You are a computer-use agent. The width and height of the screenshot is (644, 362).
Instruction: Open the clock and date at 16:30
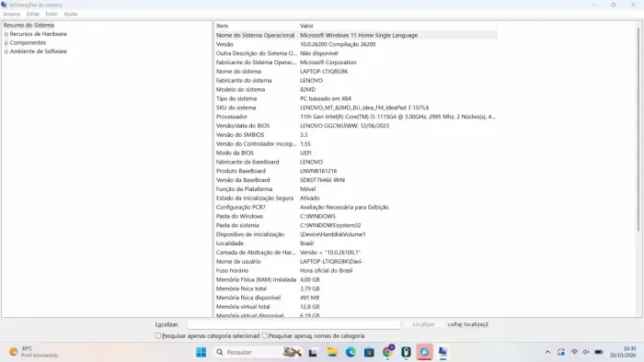pyautogui.click(x=623, y=352)
